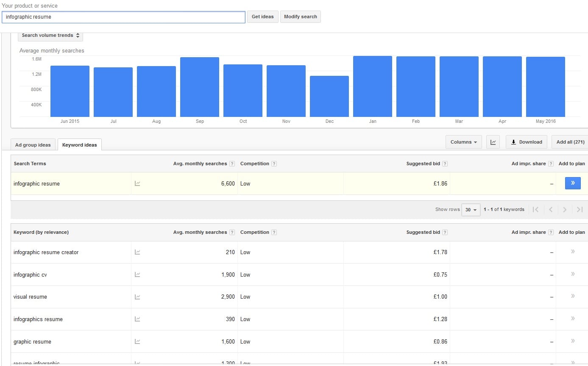This screenshot has height=366, width=588.
Task: Click the Modify search button
Action: point(300,17)
